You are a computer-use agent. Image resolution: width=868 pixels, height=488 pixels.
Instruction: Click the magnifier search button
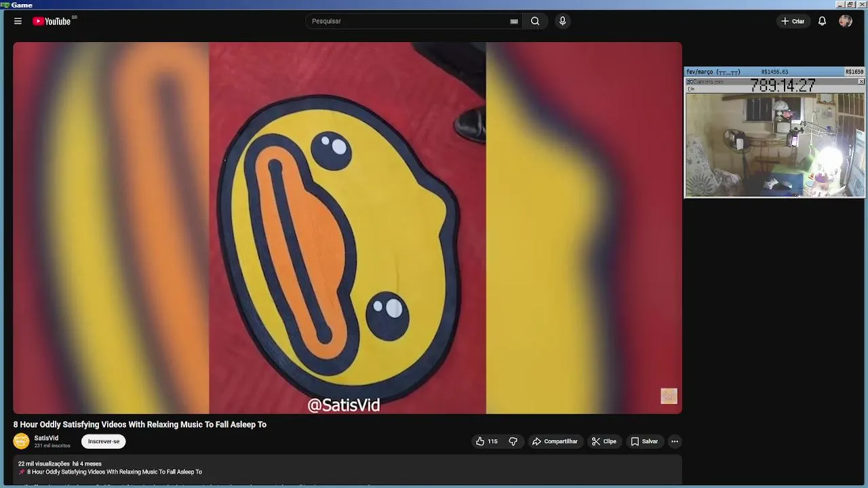[x=535, y=21]
